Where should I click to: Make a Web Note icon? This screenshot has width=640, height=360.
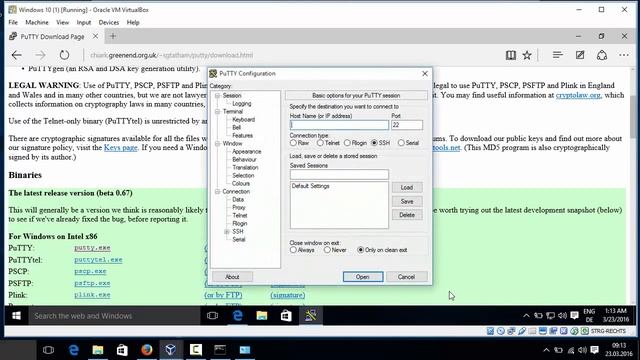580,55
